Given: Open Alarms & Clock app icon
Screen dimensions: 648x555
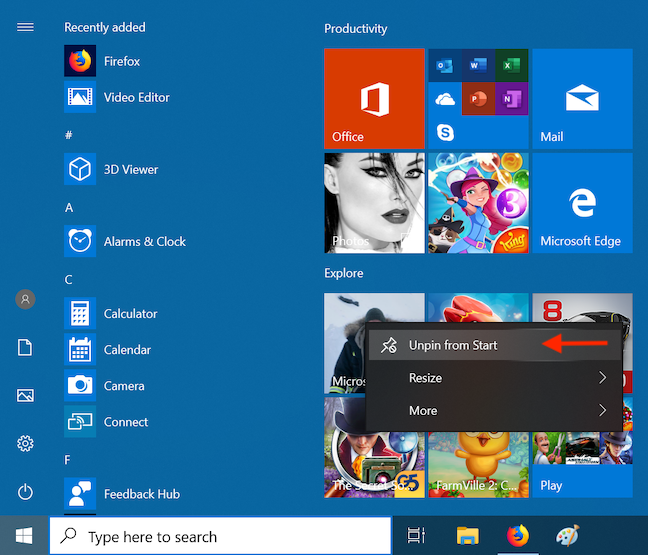Looking at the screenshot, I should click(80, 241).
